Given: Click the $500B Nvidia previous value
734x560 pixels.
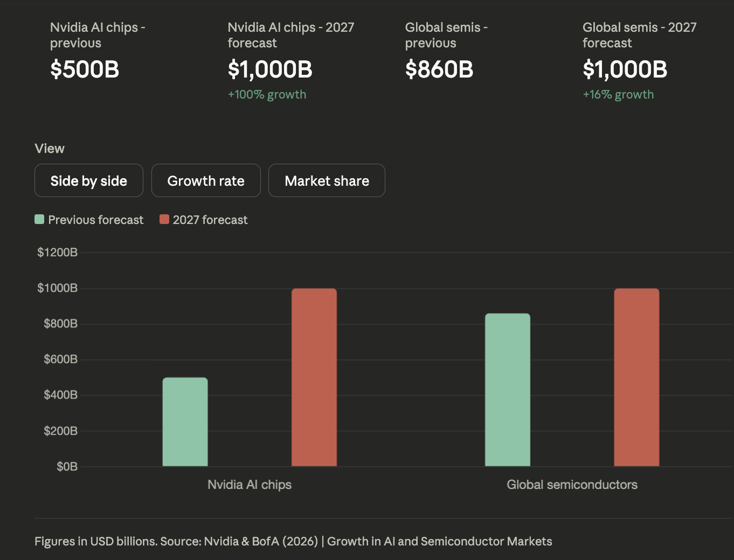Looking at the screenshot, I should (85, 69).
